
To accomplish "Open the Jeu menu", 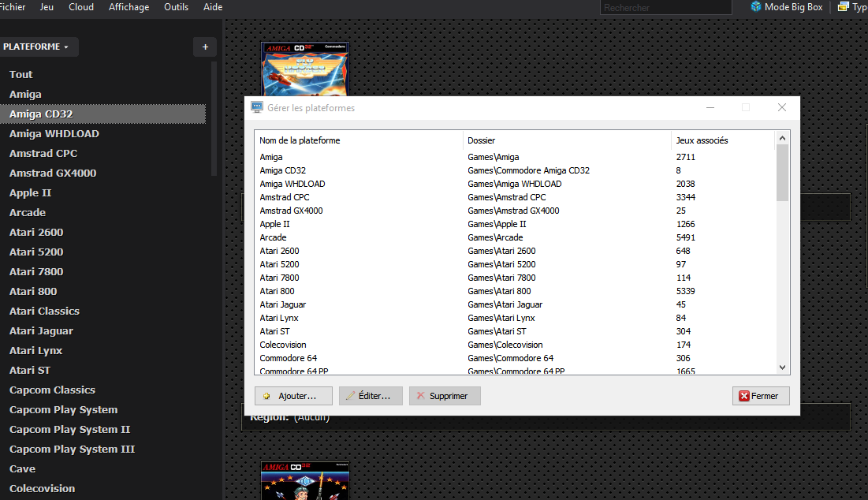I will [47, 6].
